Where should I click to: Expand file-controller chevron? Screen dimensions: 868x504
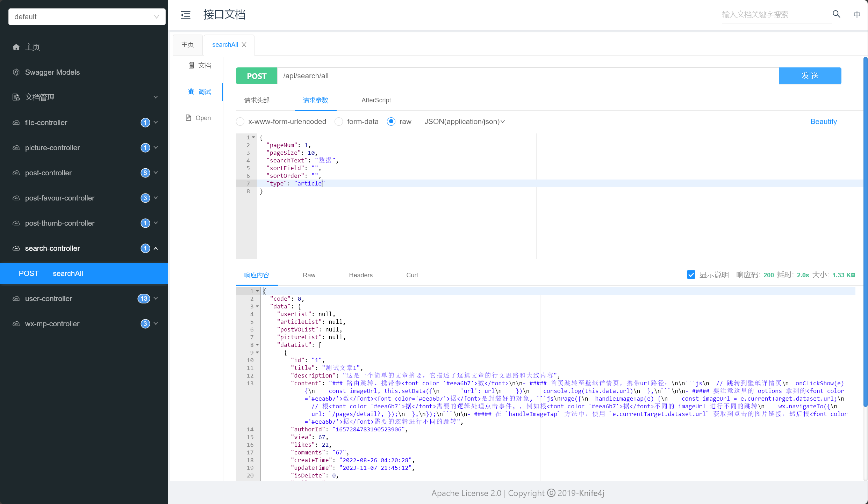(x=156, y=122)
